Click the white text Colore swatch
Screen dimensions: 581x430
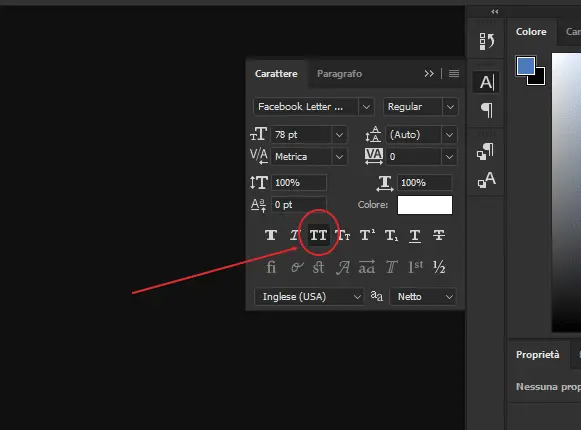425,205
